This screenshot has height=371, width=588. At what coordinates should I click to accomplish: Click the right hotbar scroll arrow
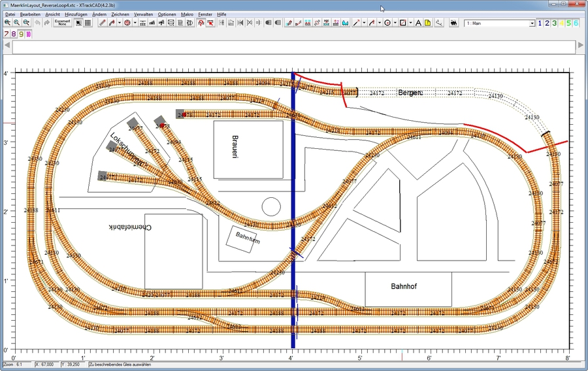[580, 46]
